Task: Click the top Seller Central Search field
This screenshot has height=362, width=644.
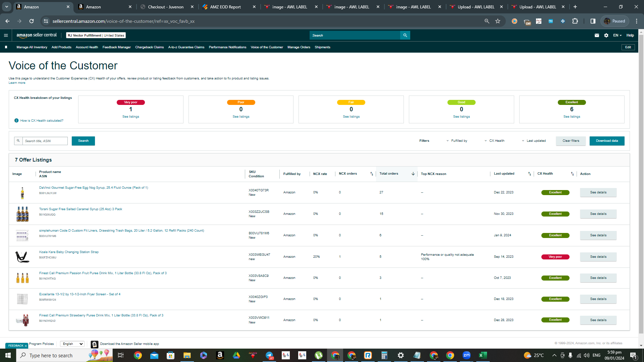Action: (x=355, y=35)
